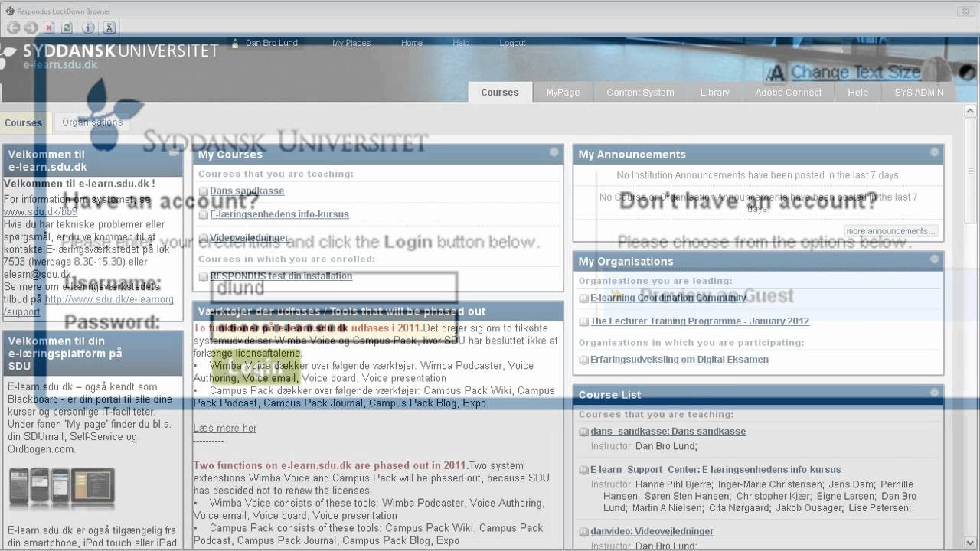Open My Places in top navigation
The width and height of the screenshot is (980, 551).
tap(351, 43)
